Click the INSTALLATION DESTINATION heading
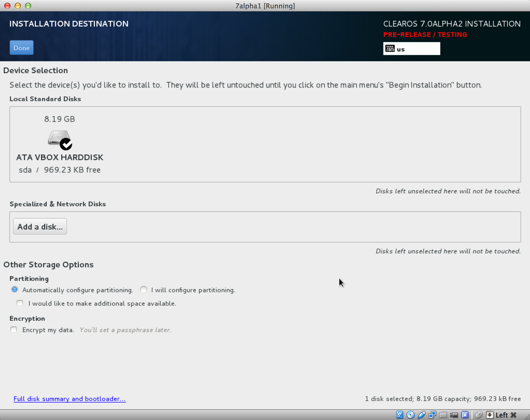Viewport: 530px width, 420px height. [x=69, y=24]
